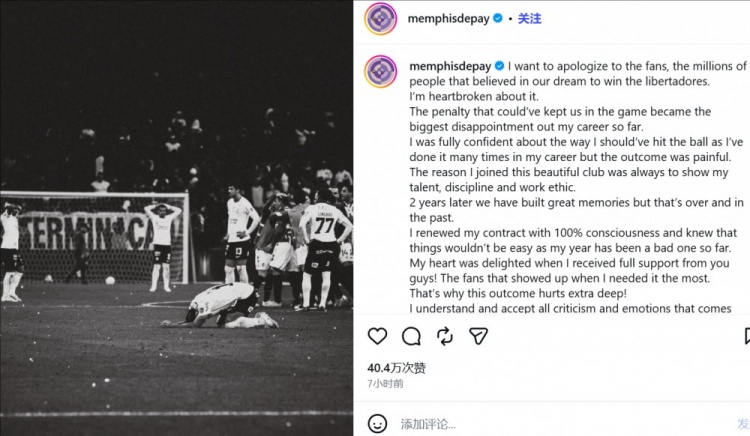Click the caption's memphisdepay profile avatar
This screenshot has width=750, height=436.
pos(381,72)
